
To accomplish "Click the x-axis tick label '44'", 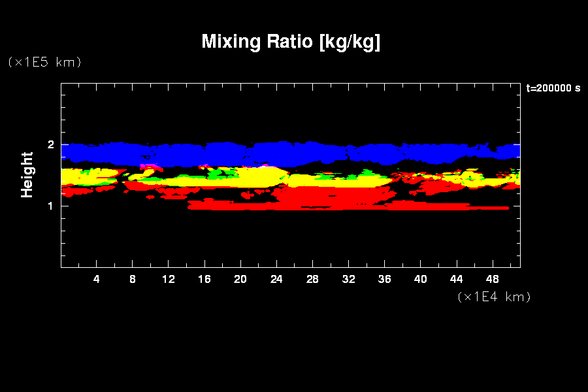I will pos(457,279).
